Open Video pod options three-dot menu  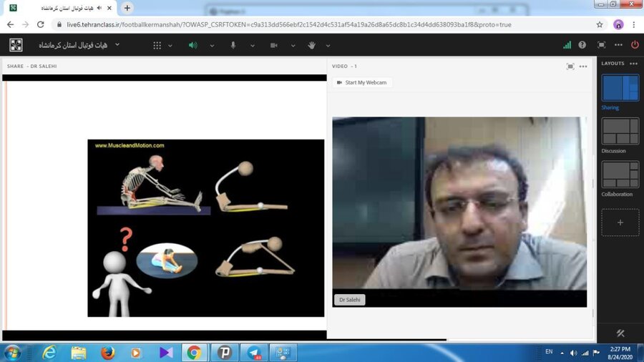click(x=583, y=67)
